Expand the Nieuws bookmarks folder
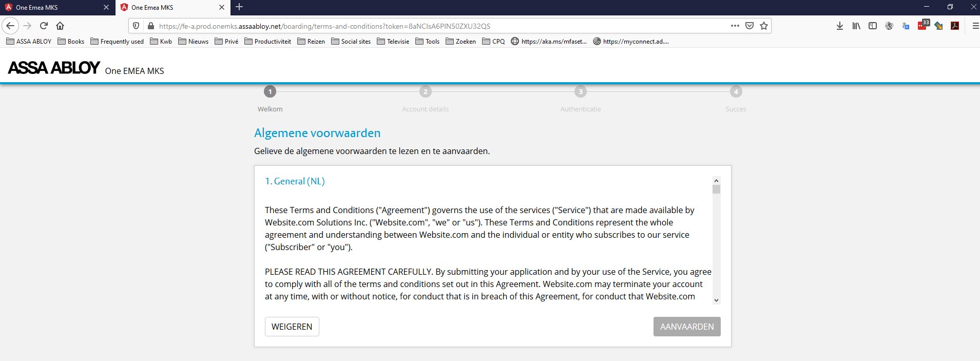The height and width of the screenshot is (361, 980). (193, 42)
